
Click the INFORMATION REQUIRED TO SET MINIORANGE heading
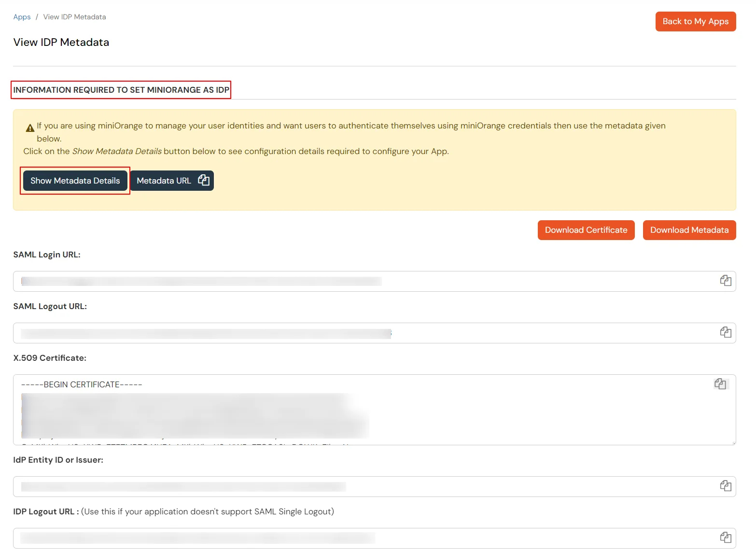(121, 90)
